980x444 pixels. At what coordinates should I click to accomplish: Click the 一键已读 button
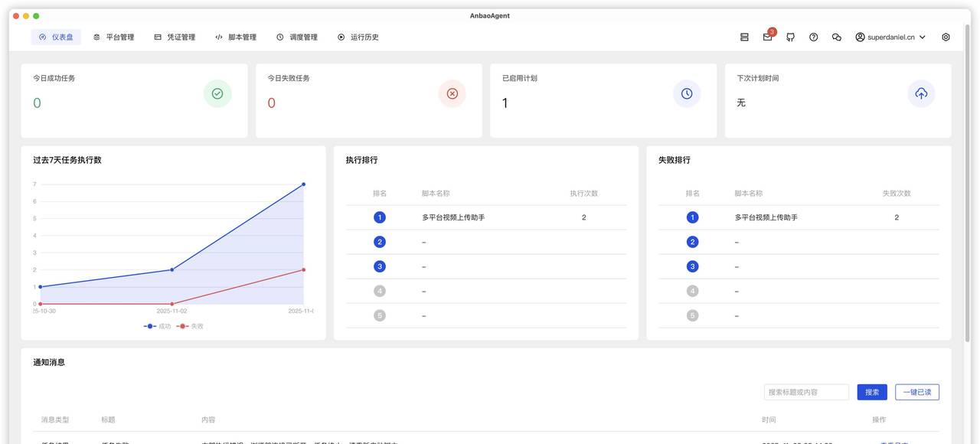(x=918, y=391)
